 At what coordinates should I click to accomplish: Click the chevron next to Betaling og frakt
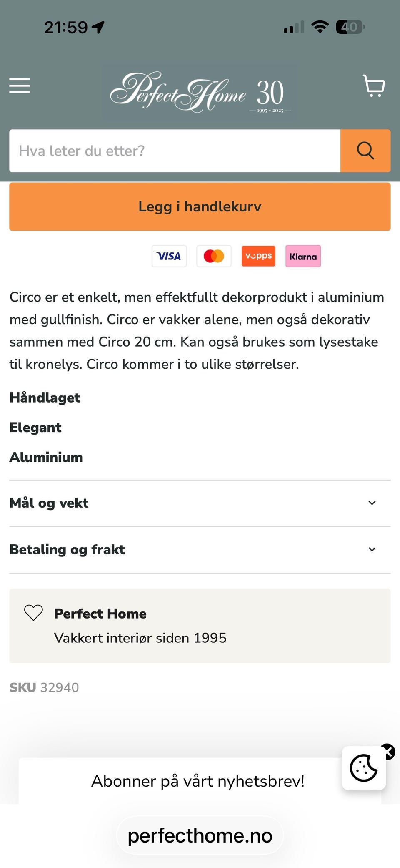click(372, 550)
